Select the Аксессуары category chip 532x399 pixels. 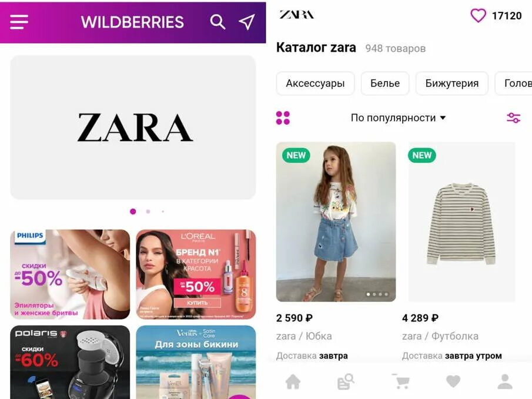point(315,83)
